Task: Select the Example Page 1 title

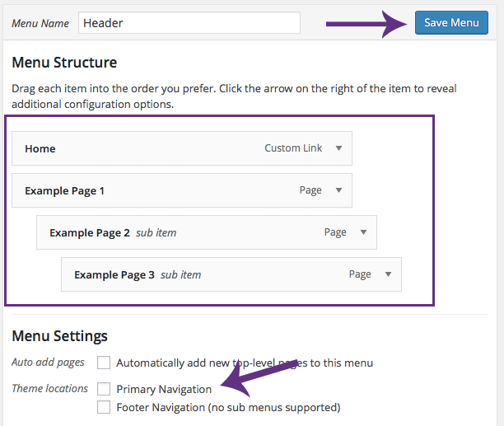Action: (64, 191)
